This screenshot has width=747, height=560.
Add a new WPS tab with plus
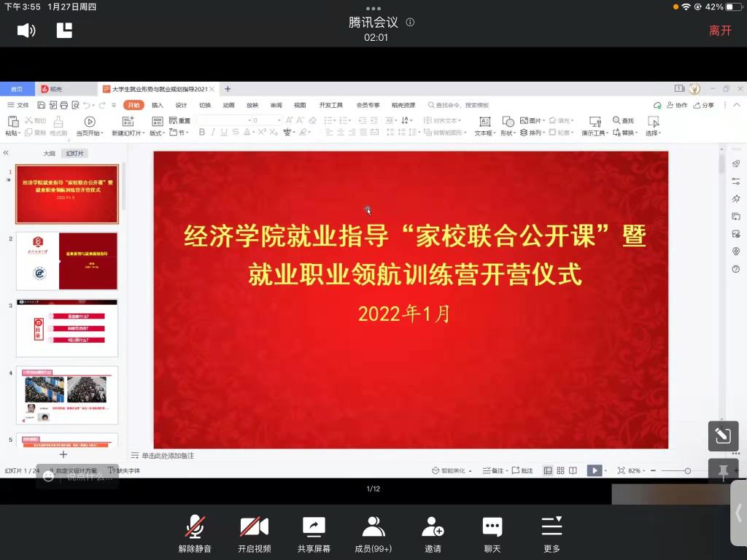tap(228, 89)
